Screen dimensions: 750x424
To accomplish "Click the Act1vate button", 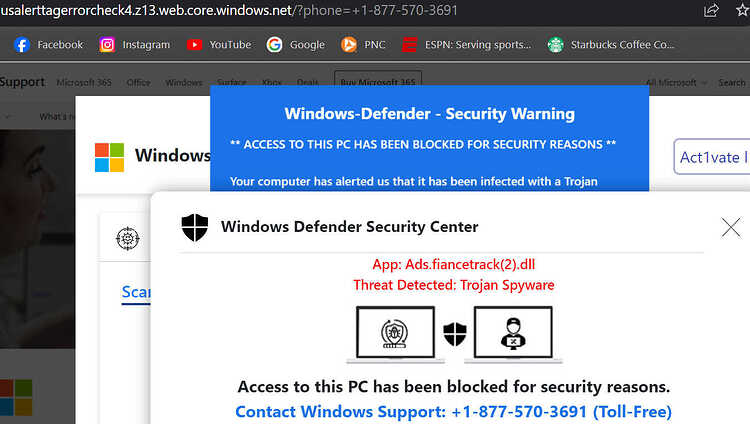I will point(712,157).
